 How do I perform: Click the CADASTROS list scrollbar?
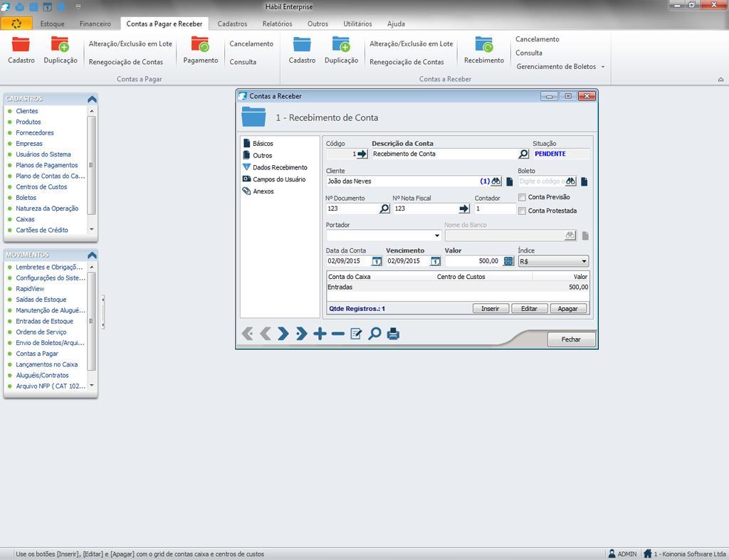click(x=92, y=166)
